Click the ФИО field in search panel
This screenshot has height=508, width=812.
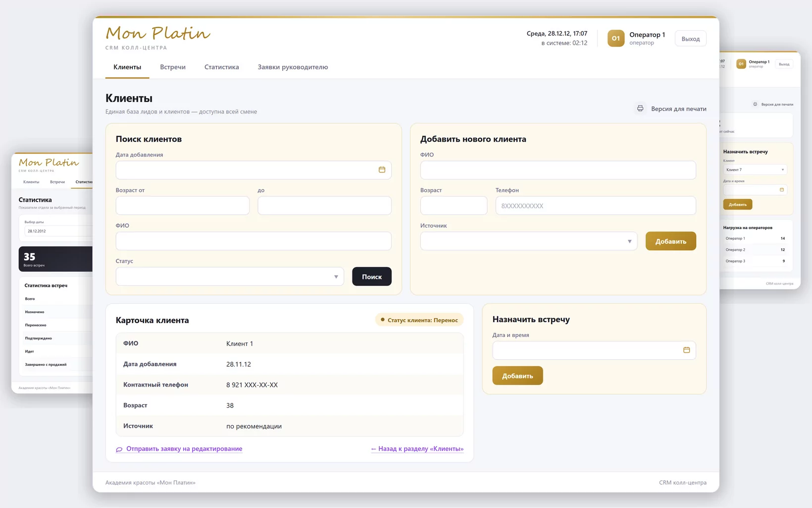coord(254,241)
